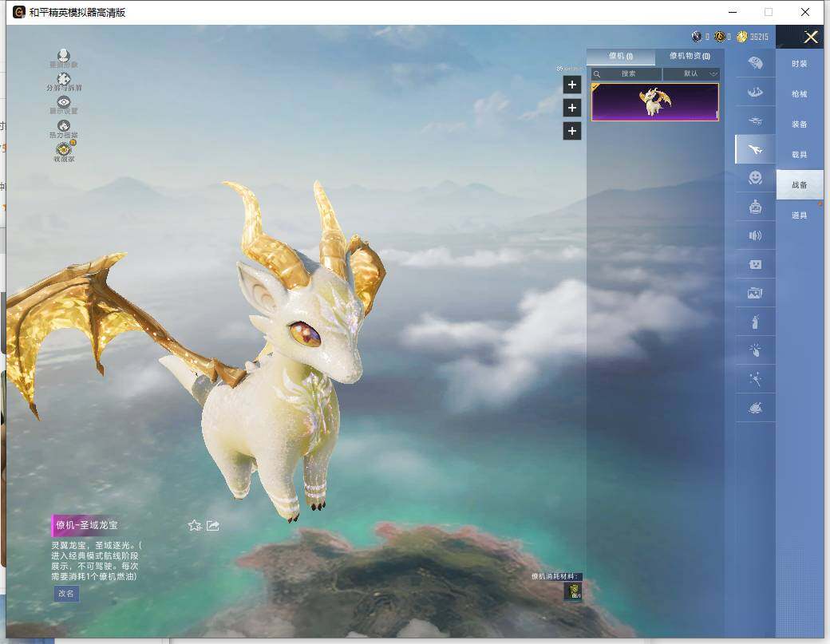Open the 装备 menu

pos(800,124)
